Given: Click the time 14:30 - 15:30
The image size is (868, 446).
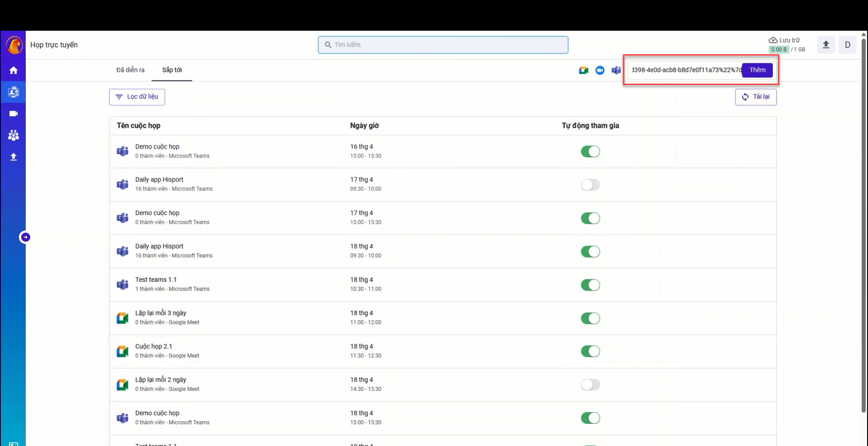Looking at the screenshot, I should tap(366, 389).
